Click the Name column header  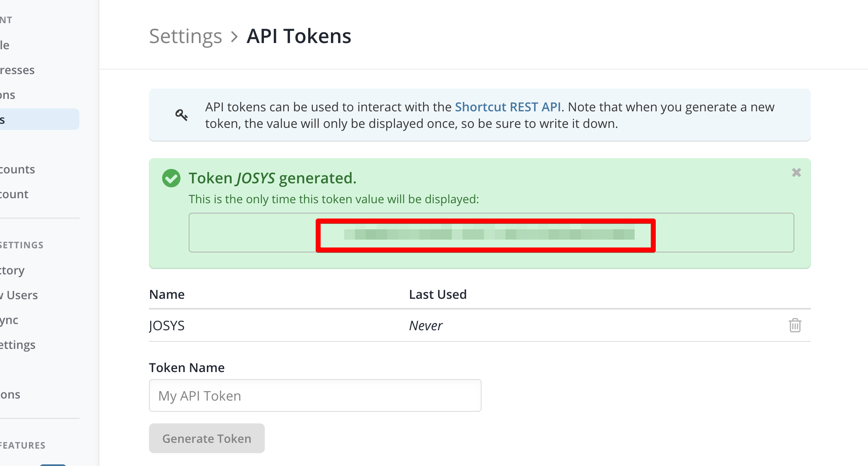167,294
